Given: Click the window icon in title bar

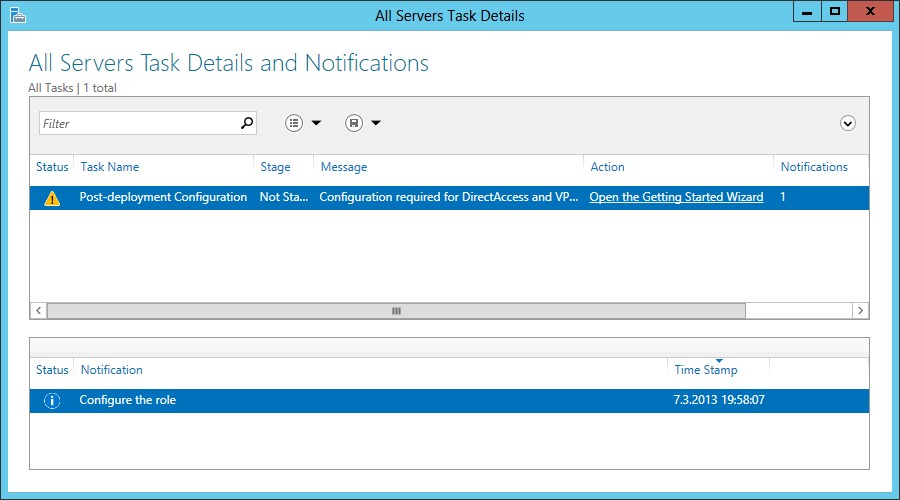Looking at the screenshot, I should pos(17,15).
